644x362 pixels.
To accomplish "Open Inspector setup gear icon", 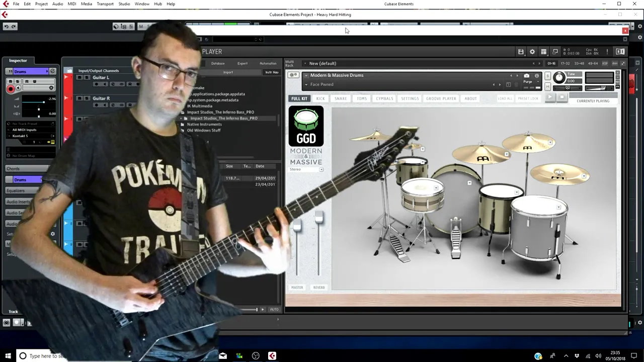I will coord(52,234).
